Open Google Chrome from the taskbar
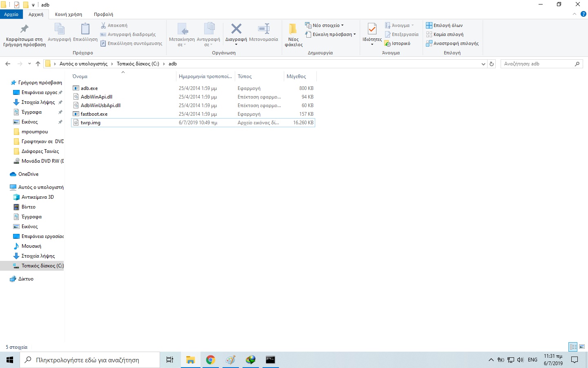The width and height of the screenshot is (588, 368). (210, 360)
